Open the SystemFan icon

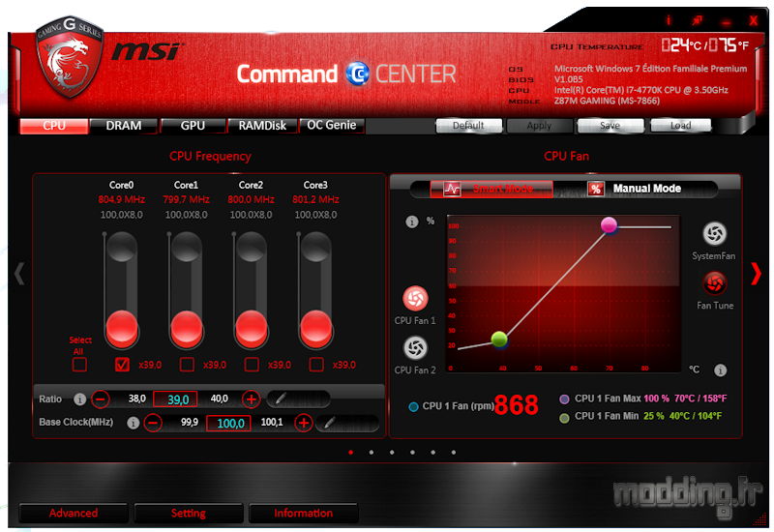714,233
